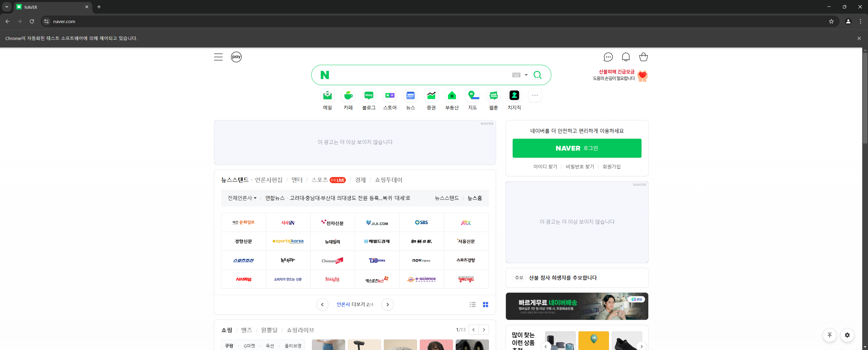Click the green NAVER 로그인 button
This screenshot has height=350, width=868.
(577, 148)
